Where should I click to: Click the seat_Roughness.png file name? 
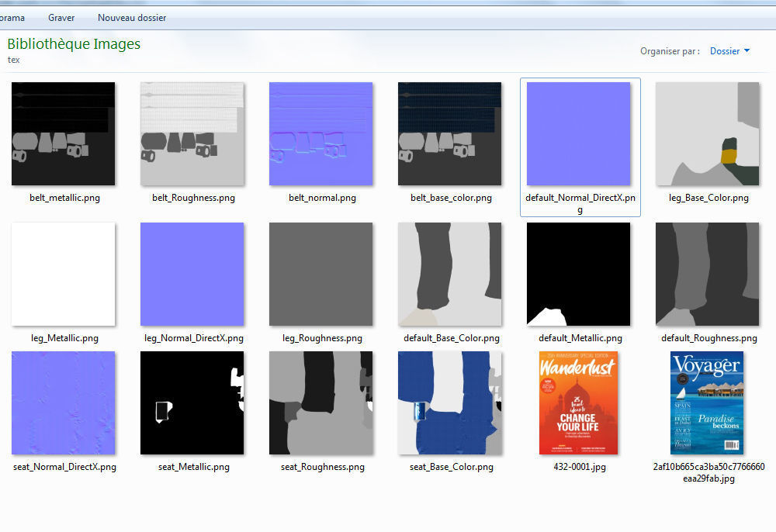323,467
